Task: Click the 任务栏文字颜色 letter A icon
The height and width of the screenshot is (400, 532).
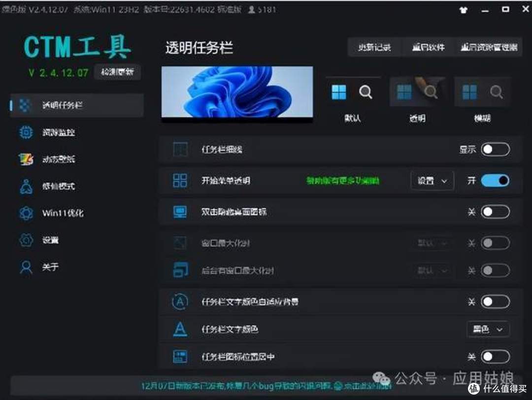Action: (180, 329)
